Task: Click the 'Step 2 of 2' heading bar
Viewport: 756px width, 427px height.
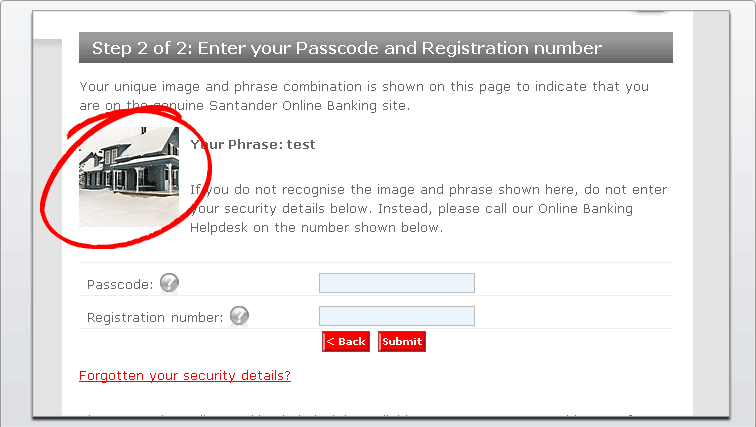Action: (x=375, y=48)
